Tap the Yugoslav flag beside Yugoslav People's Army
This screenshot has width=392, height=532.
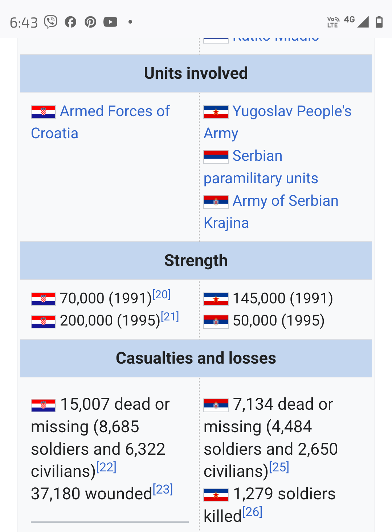point(216,112)
